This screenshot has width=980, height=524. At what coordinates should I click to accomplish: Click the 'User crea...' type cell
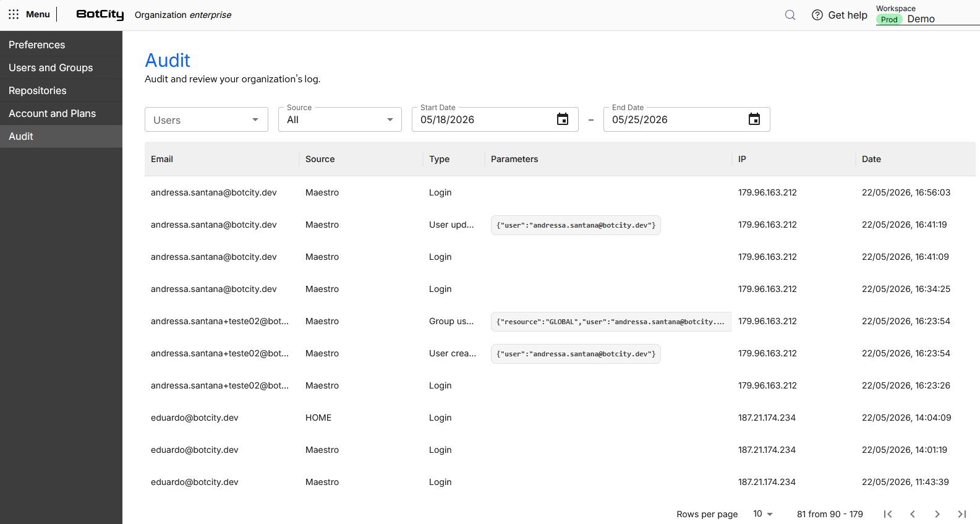click(453, 353)
